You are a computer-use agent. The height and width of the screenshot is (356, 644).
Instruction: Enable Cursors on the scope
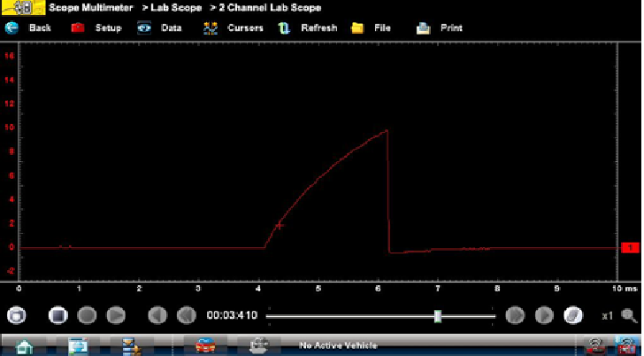234,27
